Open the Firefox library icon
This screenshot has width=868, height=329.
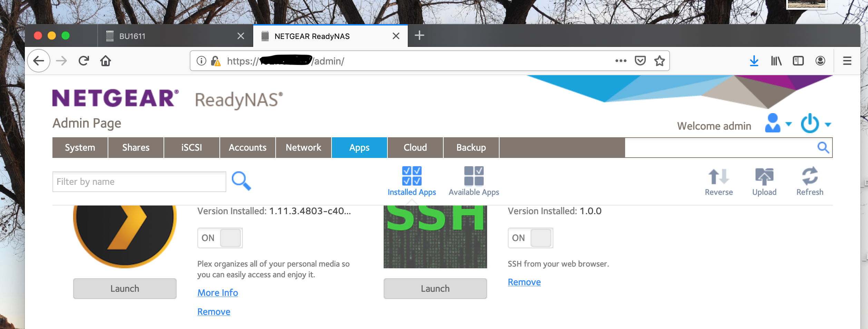pos(776,61)
